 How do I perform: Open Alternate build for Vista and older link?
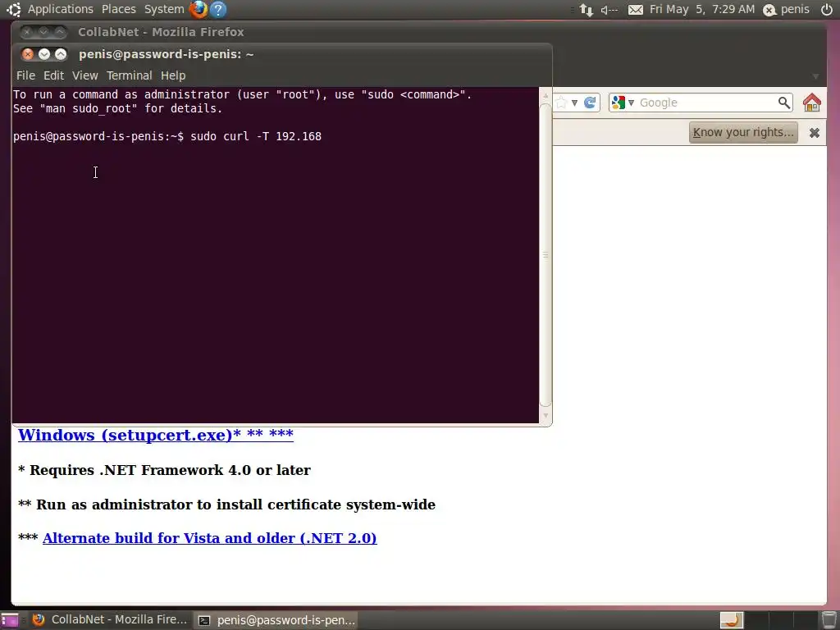coord(209,538)
